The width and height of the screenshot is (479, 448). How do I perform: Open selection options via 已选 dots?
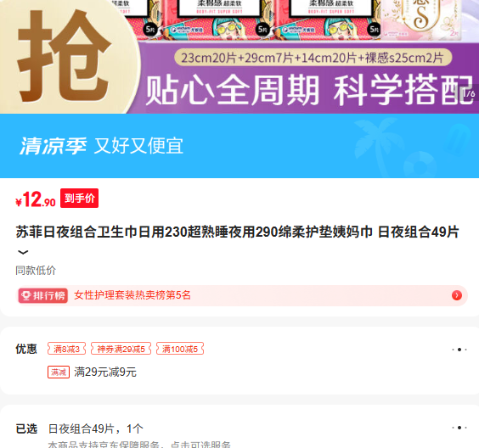(x=459, y=428)
